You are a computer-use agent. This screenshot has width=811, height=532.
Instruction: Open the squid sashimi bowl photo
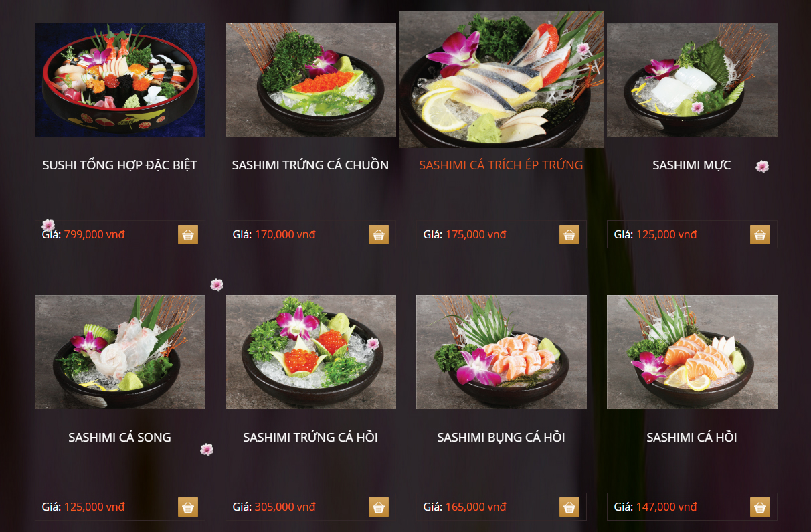(692, 80)
